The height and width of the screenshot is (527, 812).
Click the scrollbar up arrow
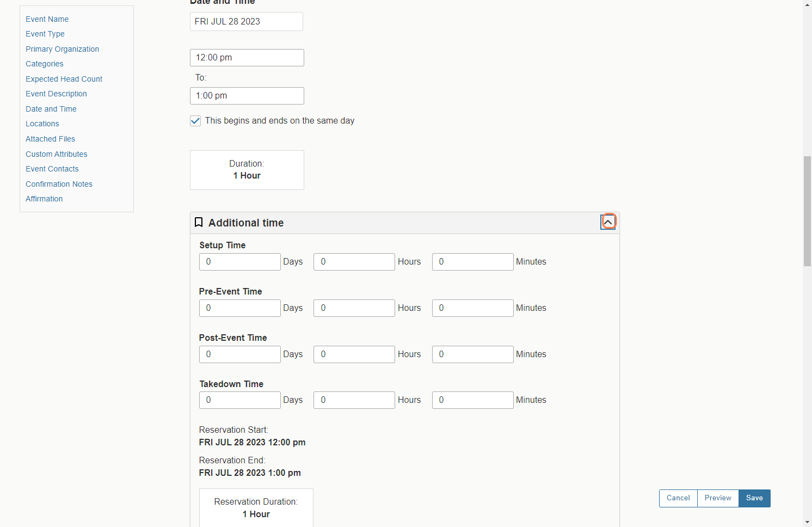808,4
